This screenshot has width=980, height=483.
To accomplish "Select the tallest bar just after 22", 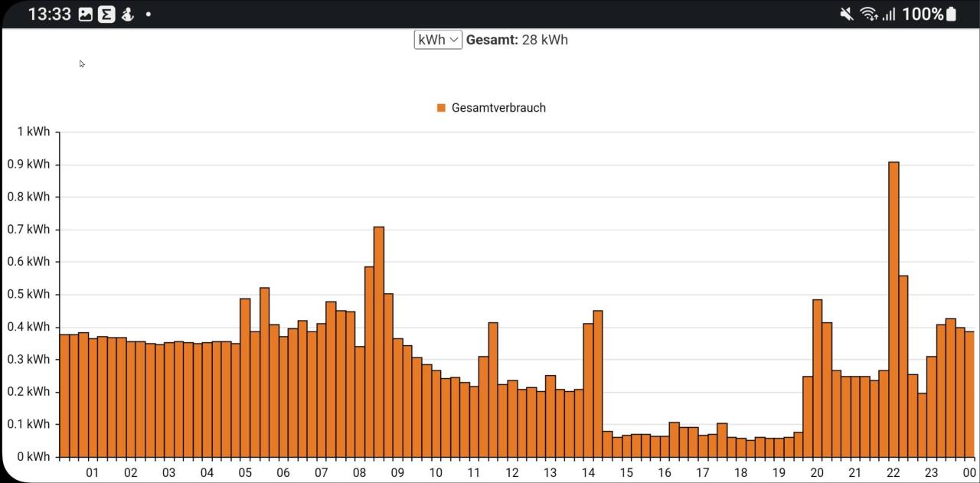I will pyautogui.click(x=893, y=309).
